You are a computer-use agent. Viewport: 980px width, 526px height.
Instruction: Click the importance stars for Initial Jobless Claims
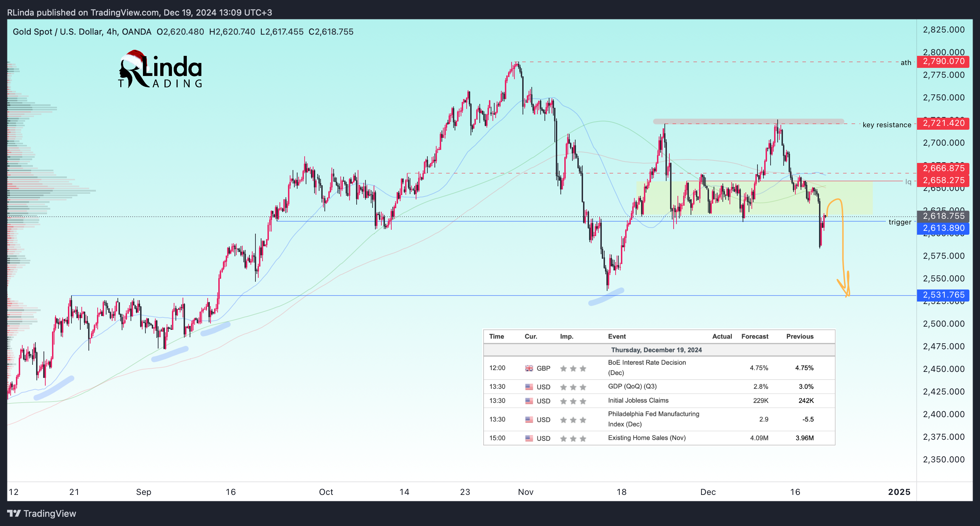pyautogui.click(x=573, y=401)
